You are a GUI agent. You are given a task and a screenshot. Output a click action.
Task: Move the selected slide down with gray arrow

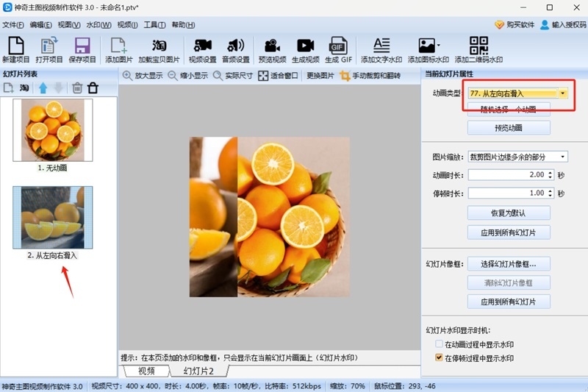(x=59, y=88)
